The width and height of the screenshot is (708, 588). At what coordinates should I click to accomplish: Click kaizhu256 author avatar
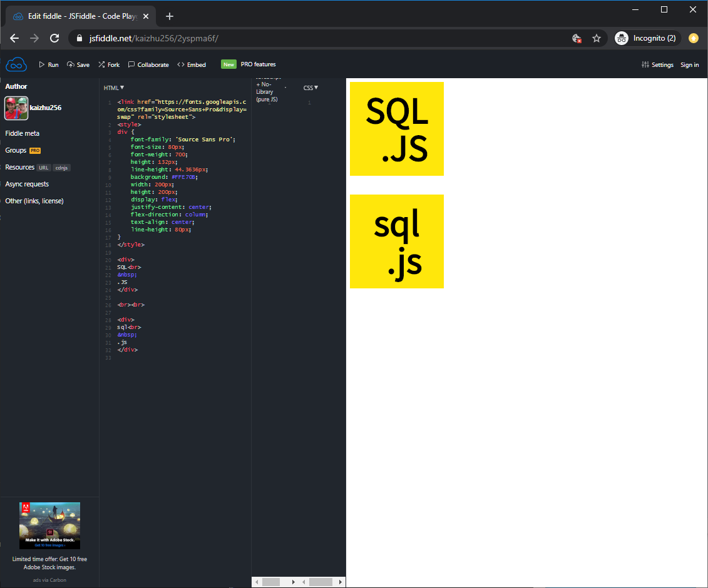[16, 108]
